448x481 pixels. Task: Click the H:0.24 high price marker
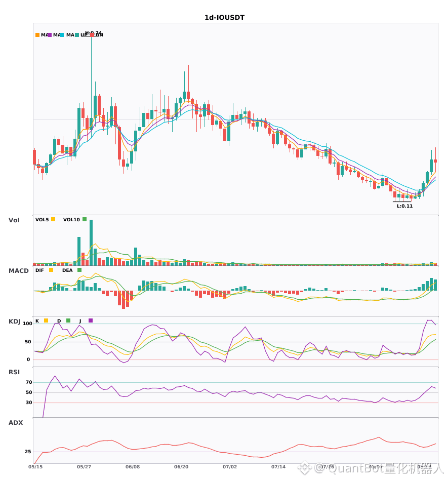click(x=93, y=33)
